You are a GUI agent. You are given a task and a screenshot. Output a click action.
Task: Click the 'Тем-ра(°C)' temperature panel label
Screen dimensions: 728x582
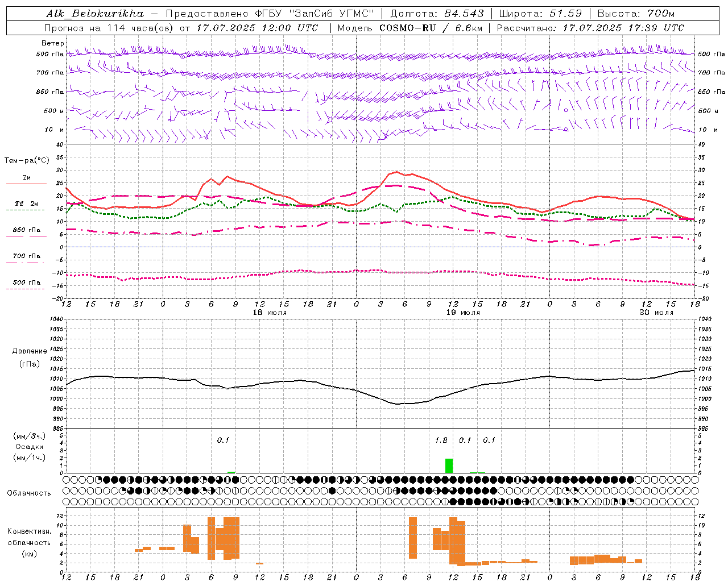point(27,161)
